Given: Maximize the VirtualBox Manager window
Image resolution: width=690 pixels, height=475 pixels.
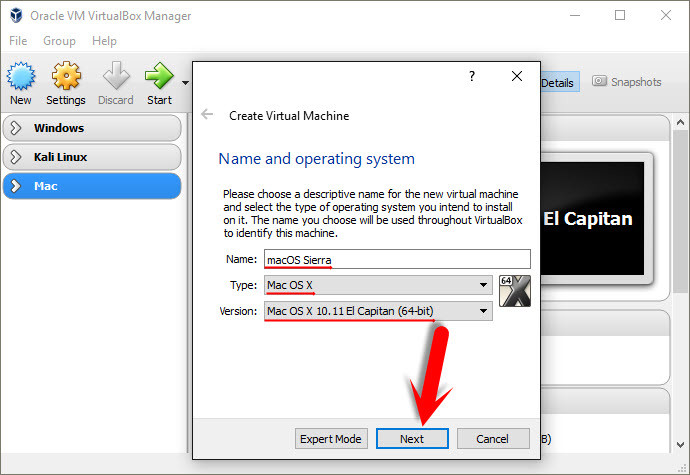Looking at the screenshot, I should coord(620,15).
